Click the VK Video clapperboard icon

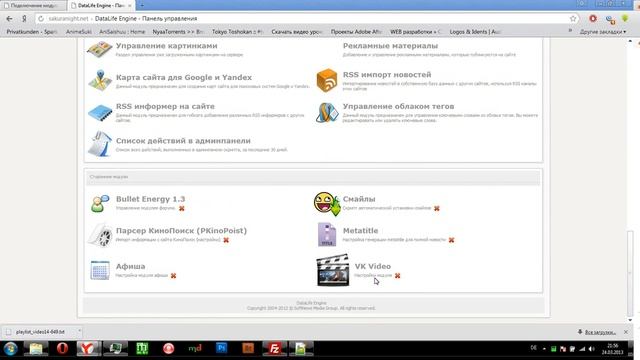[x=333, y=270]
